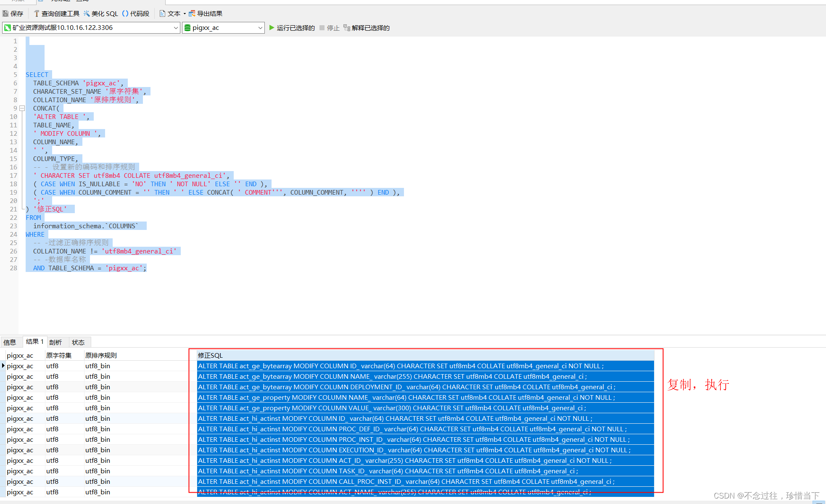Run the selected SQL with the green play icon
This screenshot has height=504, width=826.
click(272, 28)
